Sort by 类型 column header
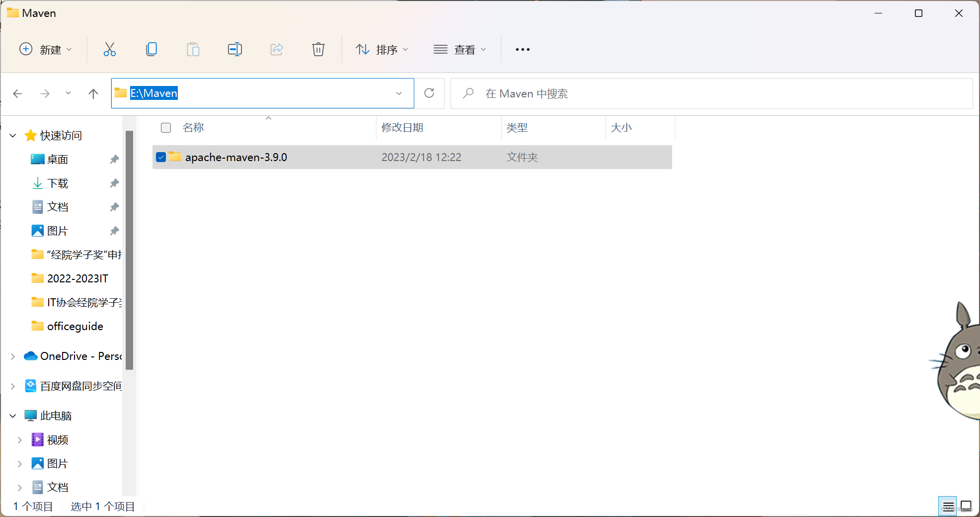 tap(517, 128)
